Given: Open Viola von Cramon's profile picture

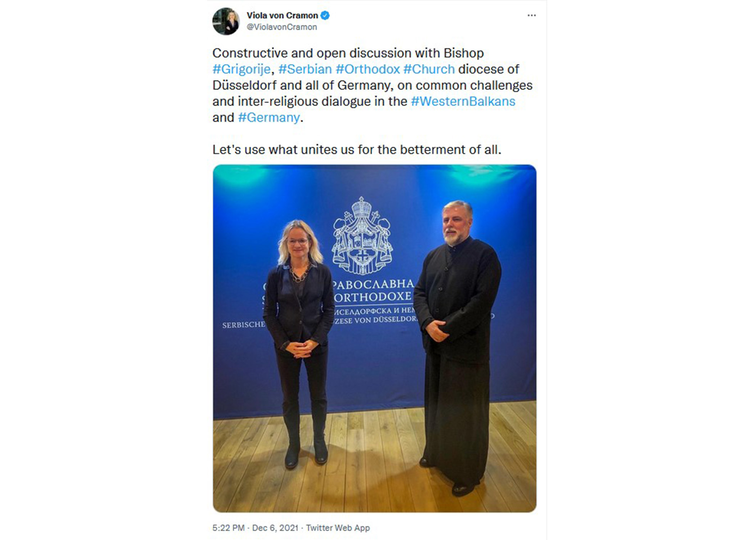Looking at the screenshot, I should pos(226,21).
